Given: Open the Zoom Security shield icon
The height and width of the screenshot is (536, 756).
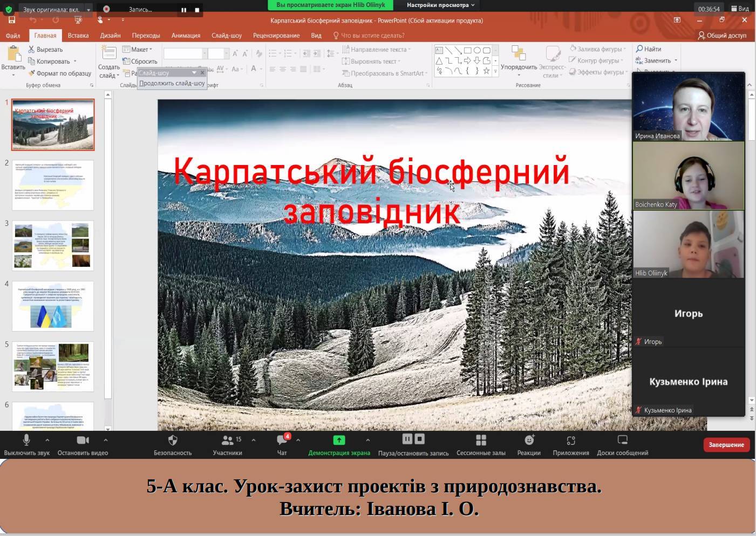Looking at the screenshot, I should (x=173, y=441).
